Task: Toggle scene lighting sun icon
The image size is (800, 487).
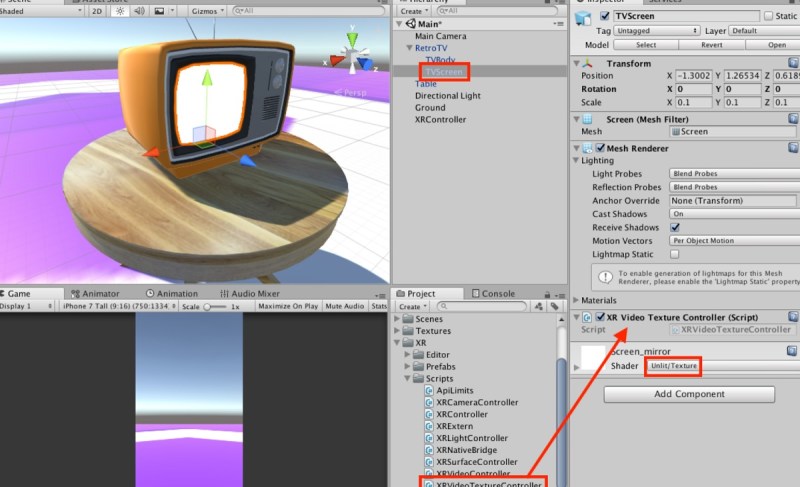Action: coord(120,11)
